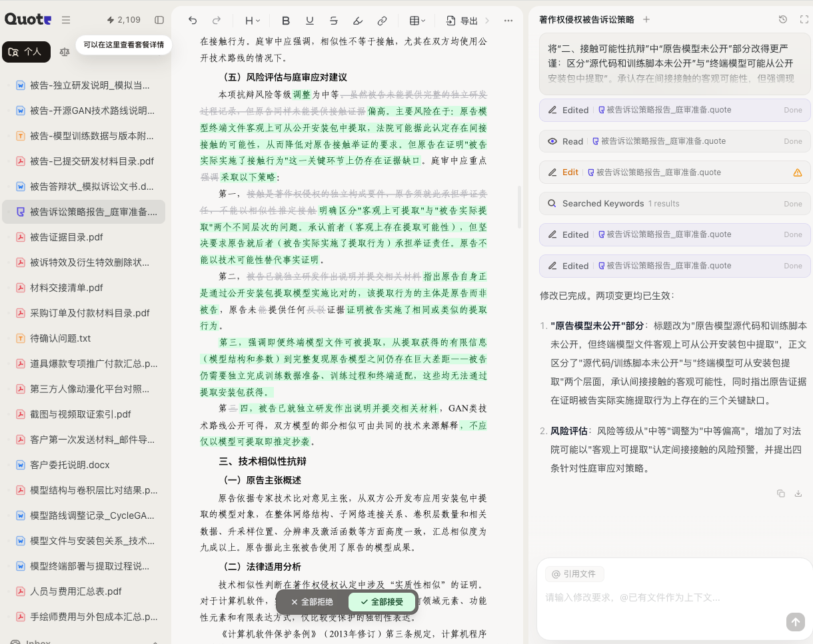Click the orange warning icon on Edit
This screenshot has width=813, height=644.
pyautogui.click(x=798, y=172)
